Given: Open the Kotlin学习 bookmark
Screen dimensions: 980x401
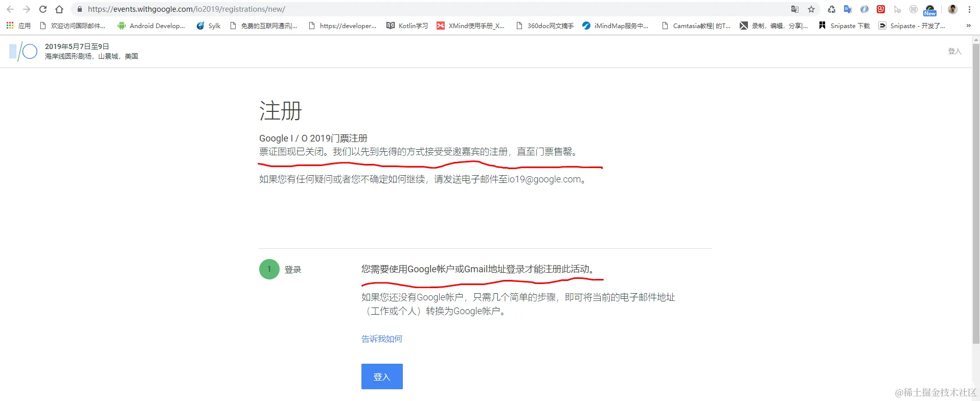Looking at the screenshot, I should pyautogui.click(x=407, y=26).
